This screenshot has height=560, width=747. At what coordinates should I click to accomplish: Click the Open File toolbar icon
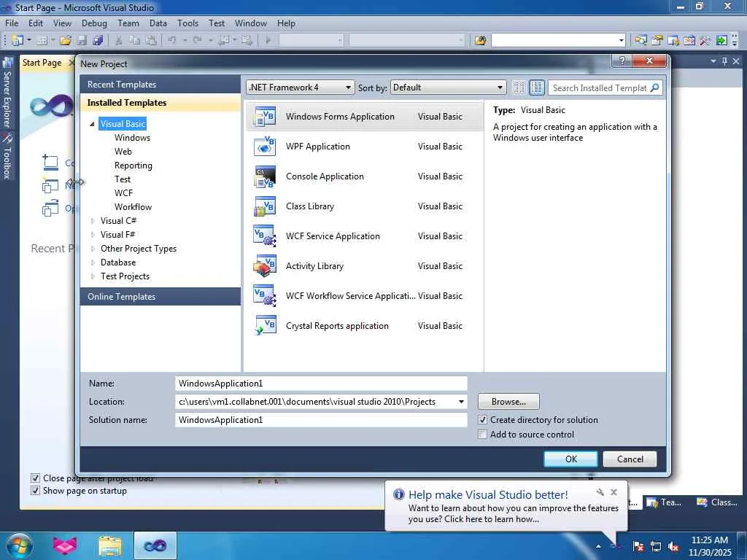click(66, 41)
